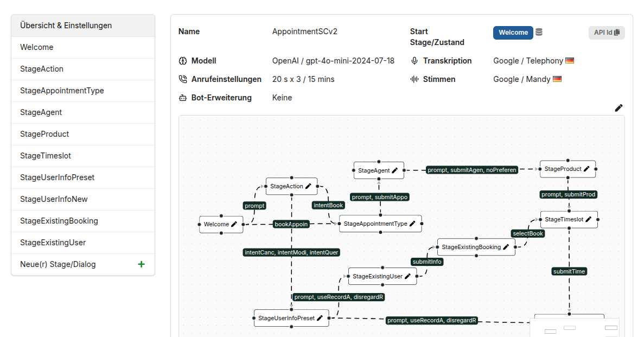Click the bookAppoin transition label
644x337 pixels.
[x=291, y=224]
